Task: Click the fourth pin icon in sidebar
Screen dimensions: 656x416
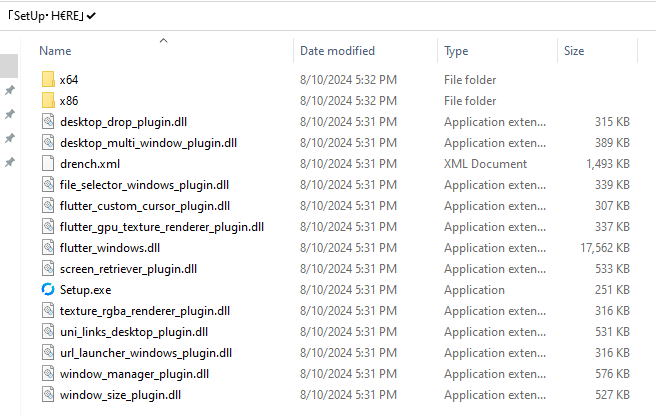Action: [10, 162]
